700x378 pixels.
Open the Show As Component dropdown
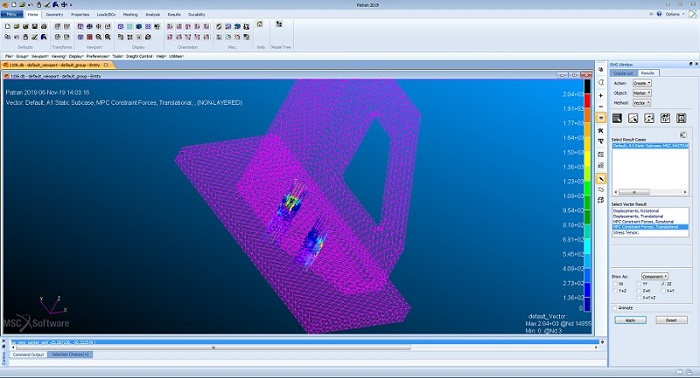tap(654, 276)
